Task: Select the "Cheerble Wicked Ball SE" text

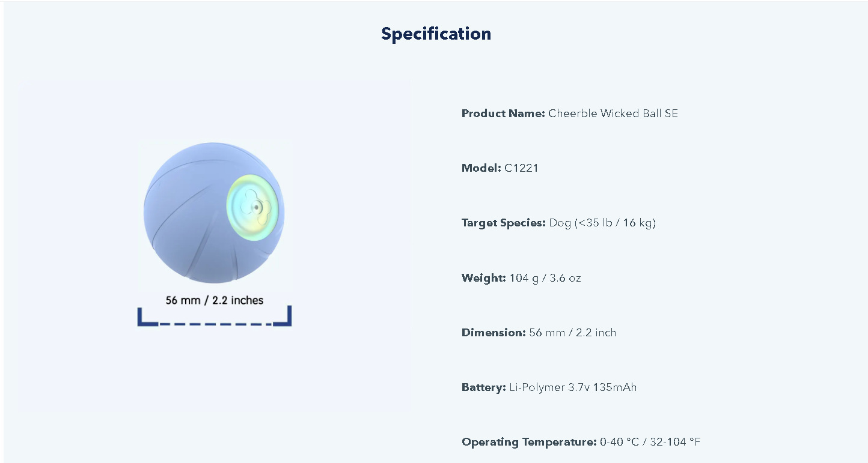Action: [x=613, y=113]
